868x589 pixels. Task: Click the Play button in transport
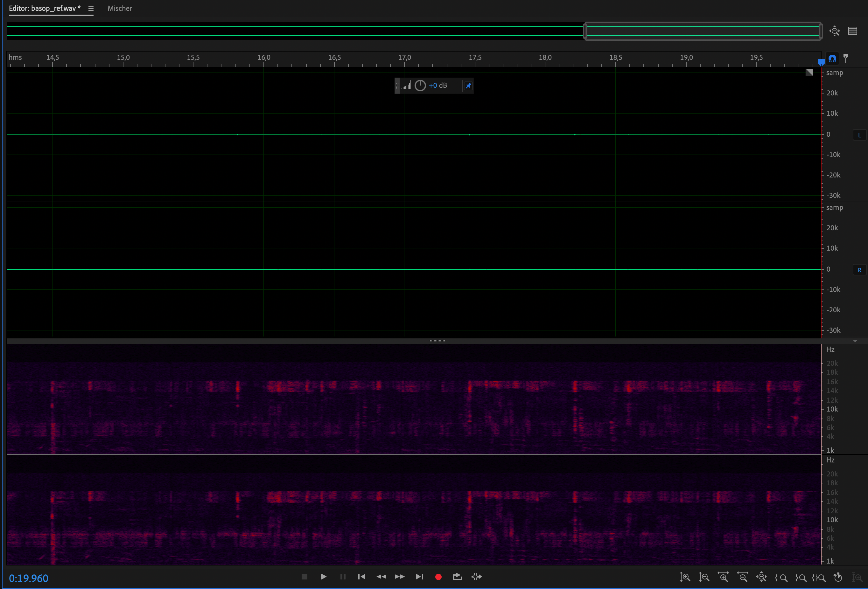click(324, 577)
